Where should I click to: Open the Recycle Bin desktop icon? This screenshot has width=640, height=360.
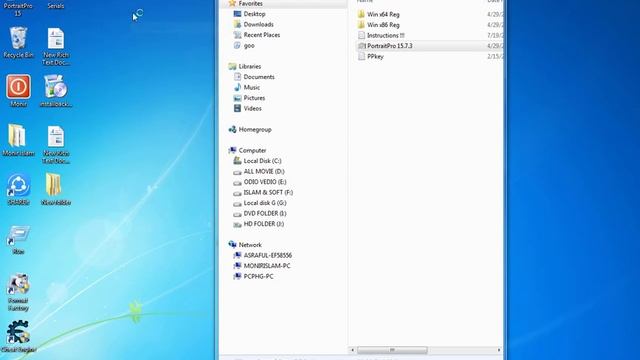(18, 42)
